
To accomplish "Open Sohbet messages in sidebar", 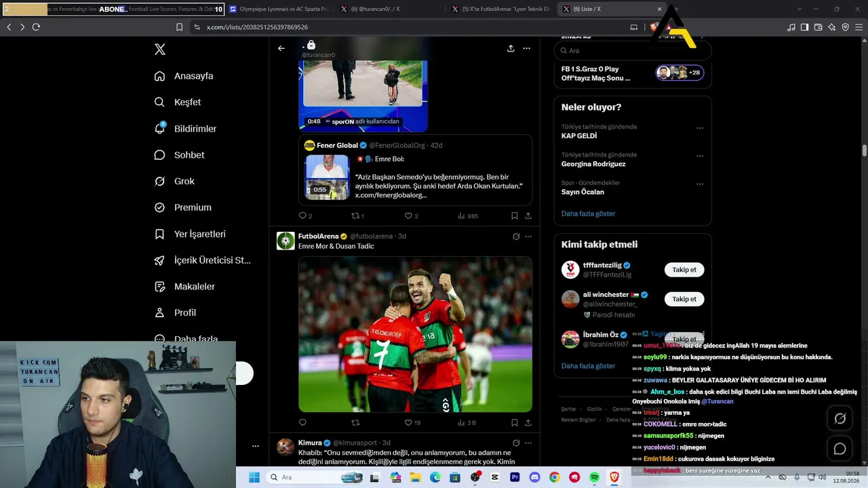I will click(x=179, y=155).
